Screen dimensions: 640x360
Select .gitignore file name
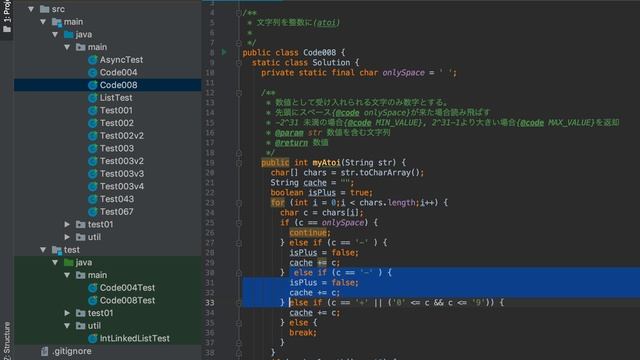[x=72, y=351]
